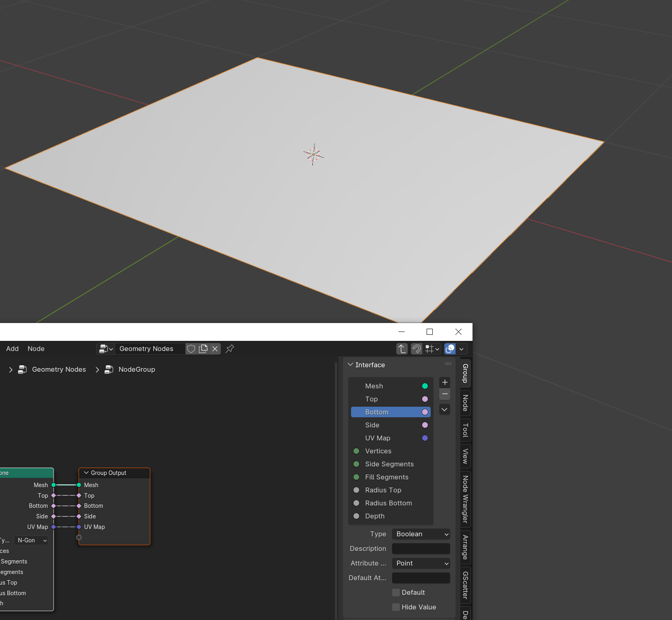Screen dimensions: 672x620
Task: Open the N-Gon fill type dropdown
Action: point(31,540)
